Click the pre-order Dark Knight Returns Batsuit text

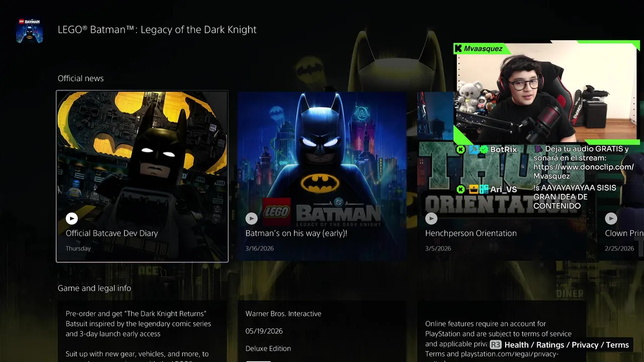(138, 324)
